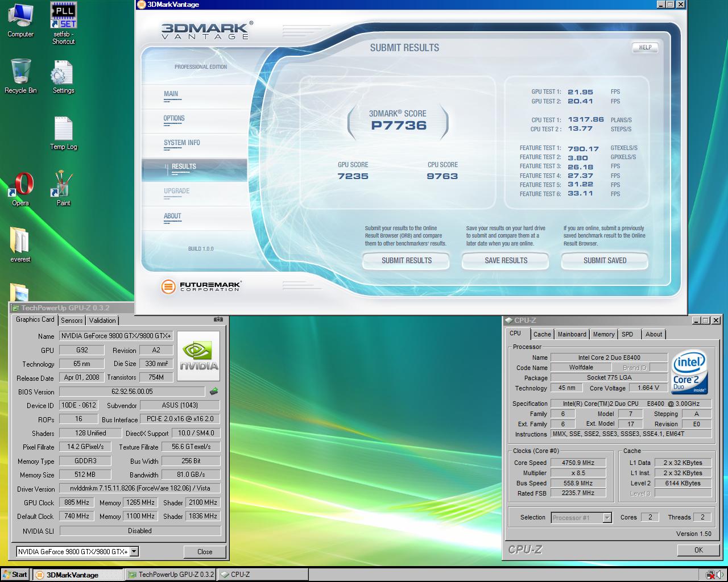Click the GPU-Z Bandwidth value 81.0 GB/s

[191, 475]
